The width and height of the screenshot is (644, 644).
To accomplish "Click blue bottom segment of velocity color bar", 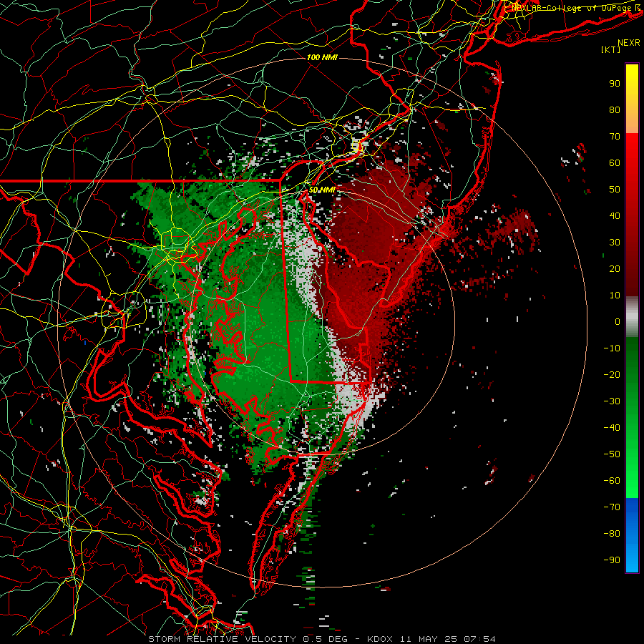I will pos(632,535).
